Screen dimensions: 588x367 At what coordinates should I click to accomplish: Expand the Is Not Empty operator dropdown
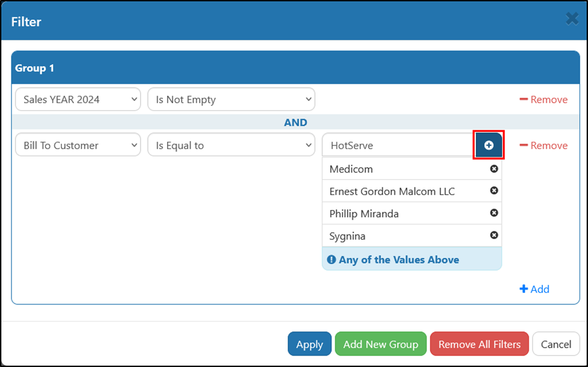tap(232, 100)
